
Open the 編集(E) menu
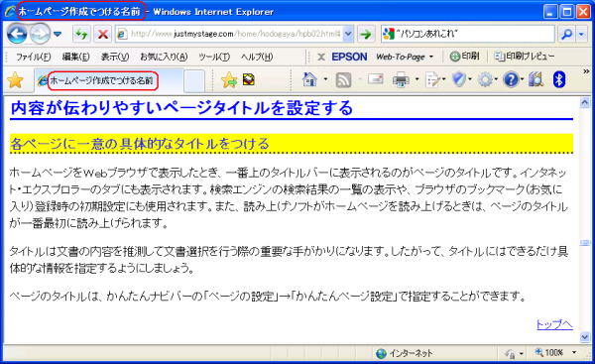click(76, 57)
